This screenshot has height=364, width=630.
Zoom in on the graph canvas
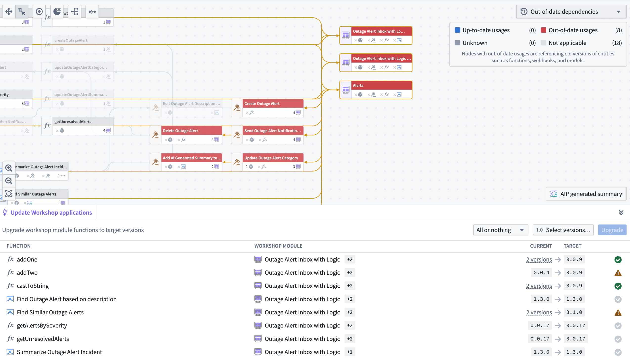[x=9, y=168]
